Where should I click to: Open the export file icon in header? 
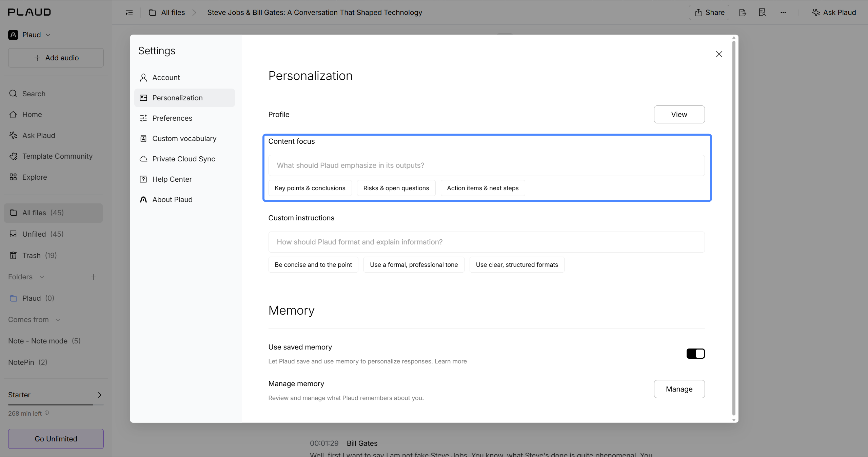(743, 13)
